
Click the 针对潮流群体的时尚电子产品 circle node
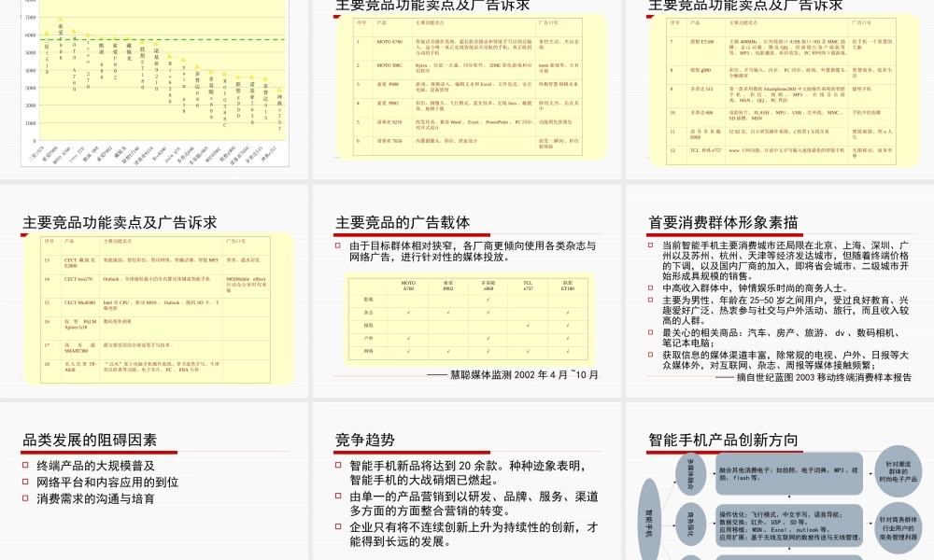pyautogui.click(x=899, y=471)
